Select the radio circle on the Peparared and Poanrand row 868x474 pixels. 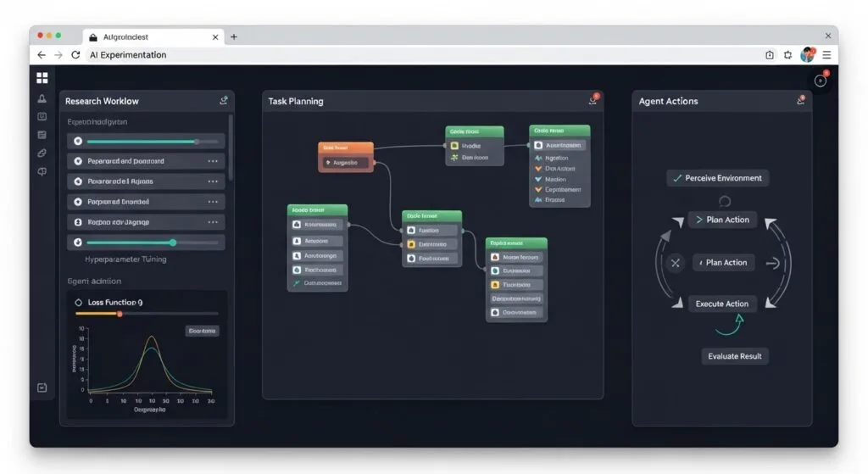(78, 161)
